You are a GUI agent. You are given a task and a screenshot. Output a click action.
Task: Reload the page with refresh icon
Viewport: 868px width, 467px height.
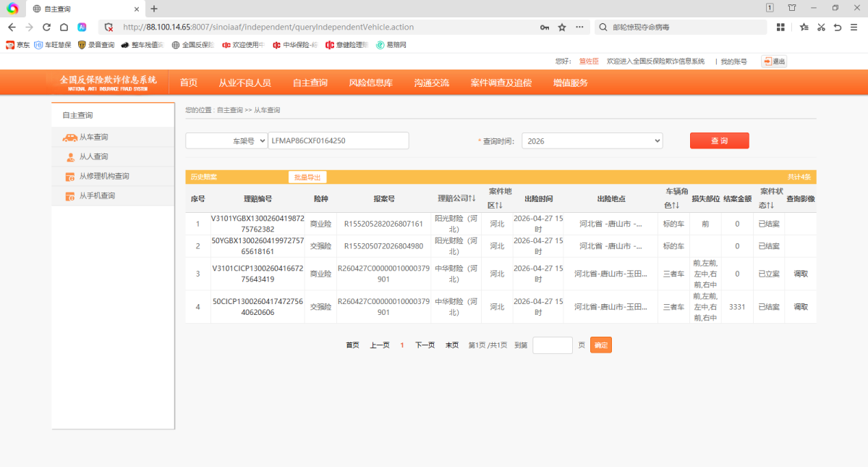point(47,27)
